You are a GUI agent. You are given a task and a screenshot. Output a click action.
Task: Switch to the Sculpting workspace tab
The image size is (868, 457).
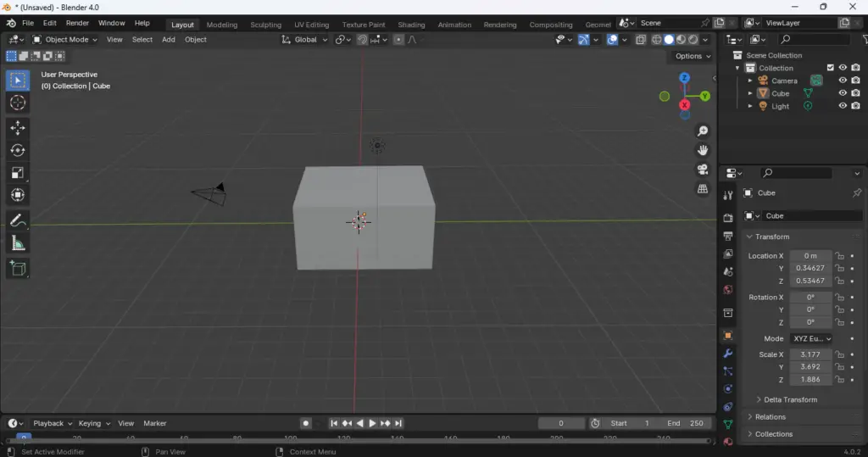265,25
